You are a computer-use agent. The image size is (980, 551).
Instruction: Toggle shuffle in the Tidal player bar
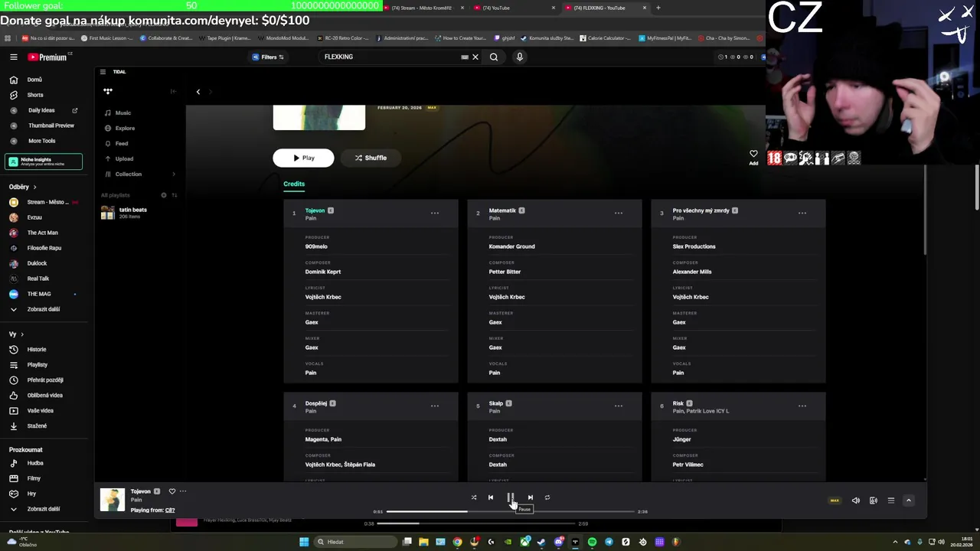[473, 497]
